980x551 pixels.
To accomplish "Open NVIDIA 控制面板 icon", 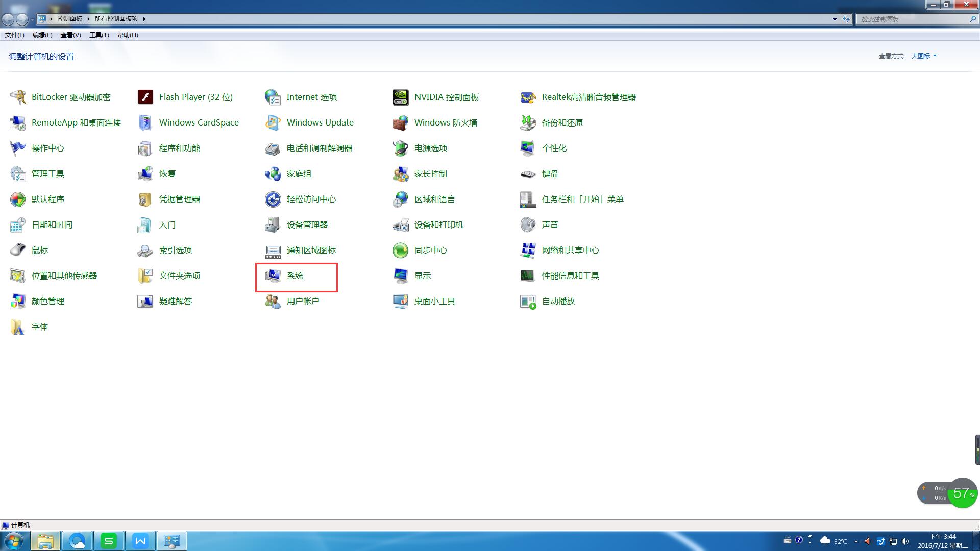I will [401, 97].
